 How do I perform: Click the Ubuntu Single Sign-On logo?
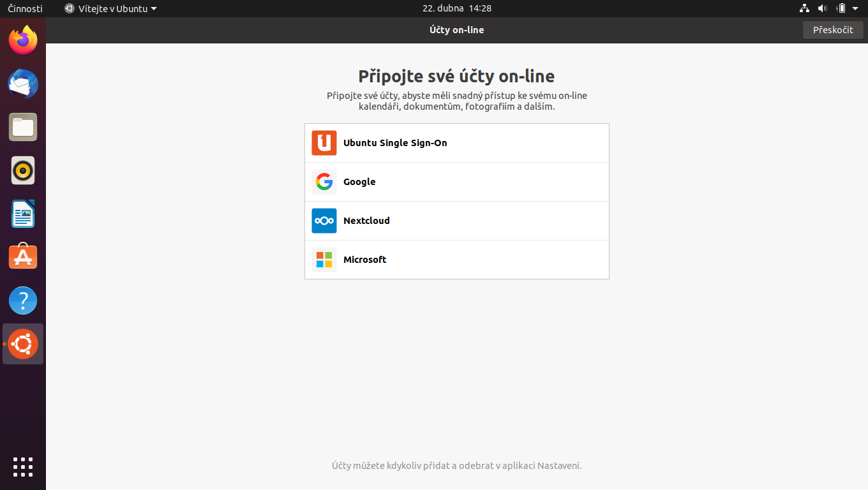tap(324, 143)
